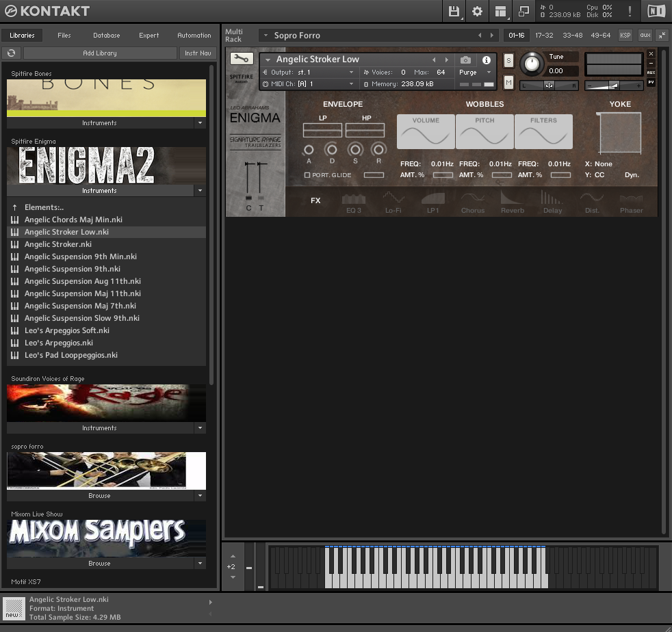
Task: Toggle the AUX button on instrument
Action: [x=651, y=73]
